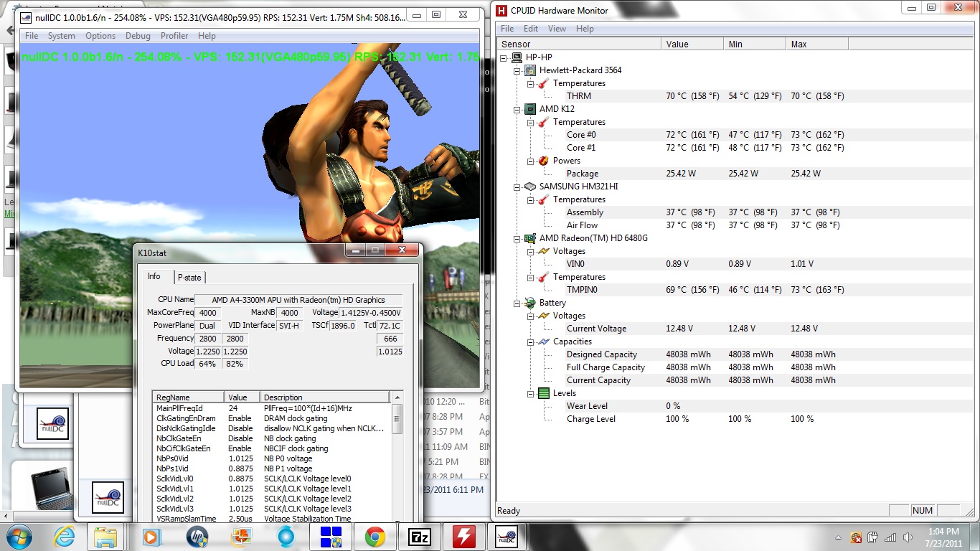Image resolution: width=980 pixels, height=551 pixels.
Task: Open 7-Zip from the taskbar
Action: 420,536
